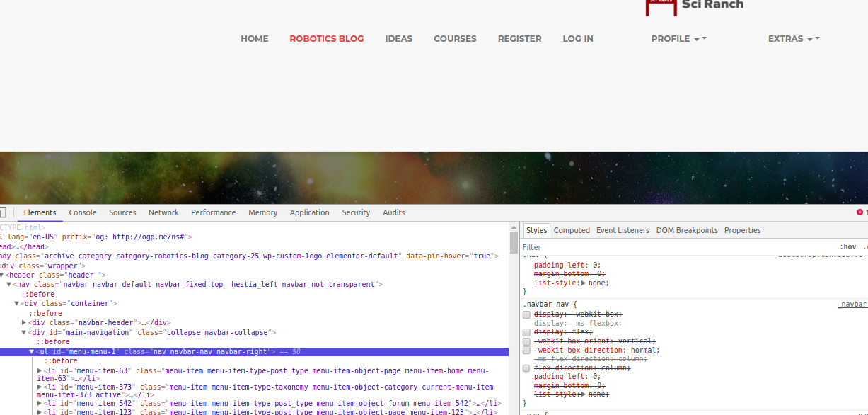Enable the -webkit-box-orient: vertical checkbox
The width and height of the screenshot is (868, 415).
click(526, 341)
